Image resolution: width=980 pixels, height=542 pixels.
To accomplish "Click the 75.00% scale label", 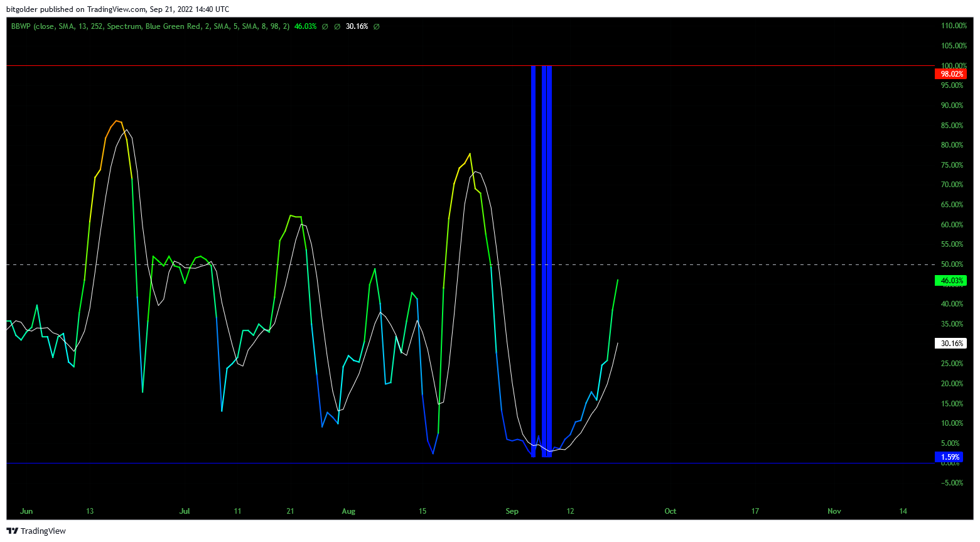I will click(952, 165).
